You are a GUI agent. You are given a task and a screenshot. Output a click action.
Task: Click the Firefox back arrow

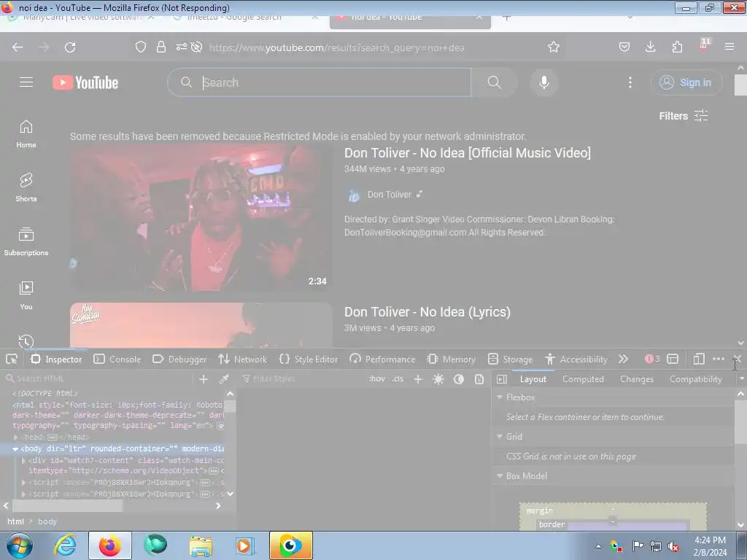18,47
